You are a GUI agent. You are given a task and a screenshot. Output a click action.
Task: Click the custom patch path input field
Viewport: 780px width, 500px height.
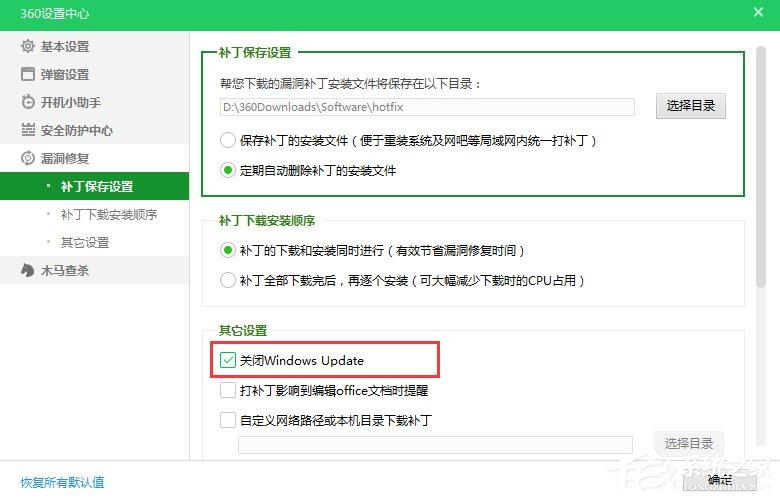pos(435,445)
